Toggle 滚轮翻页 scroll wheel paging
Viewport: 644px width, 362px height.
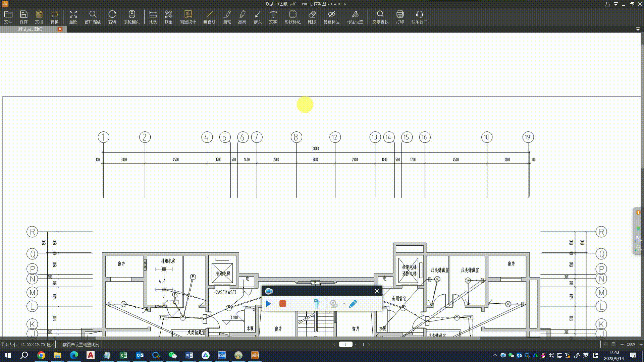pos(131,17)
